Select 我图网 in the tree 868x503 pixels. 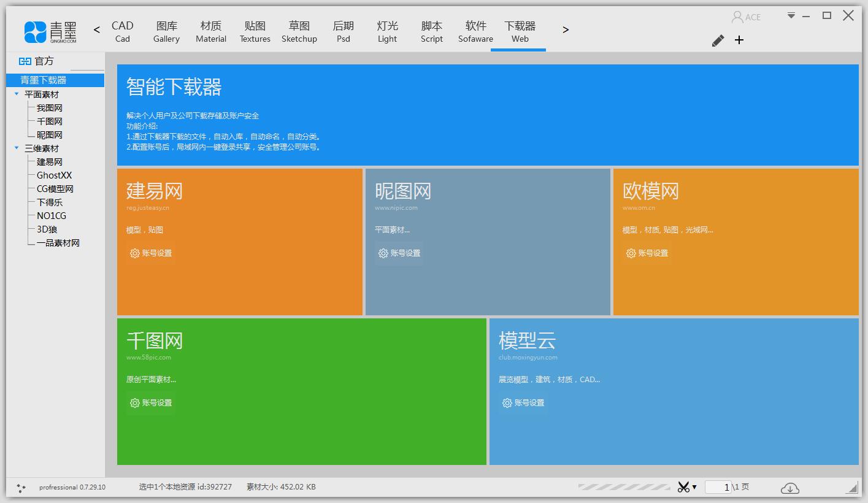coord(50,108)
